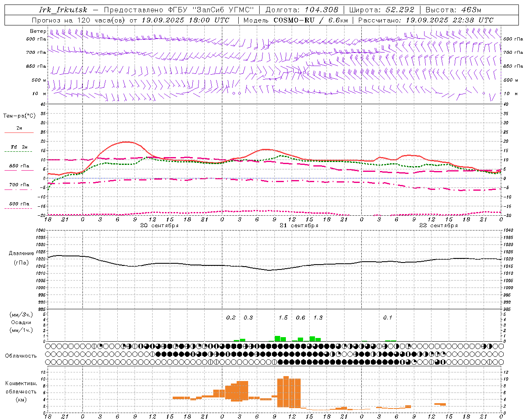Click the station name Irk_Irkutsk in the header
Image resolution: width=525 pixels, height=420 pixels.
63,10
